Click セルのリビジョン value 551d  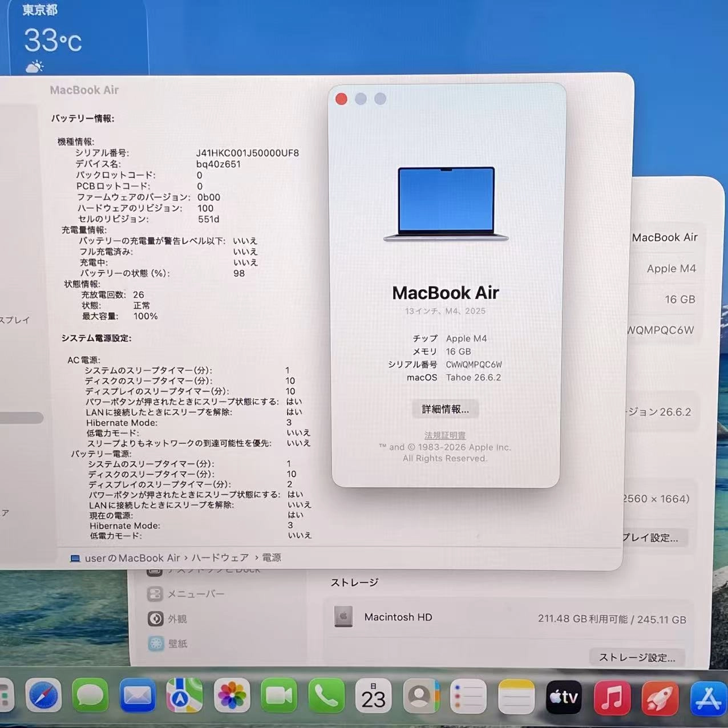coord(209,219)
